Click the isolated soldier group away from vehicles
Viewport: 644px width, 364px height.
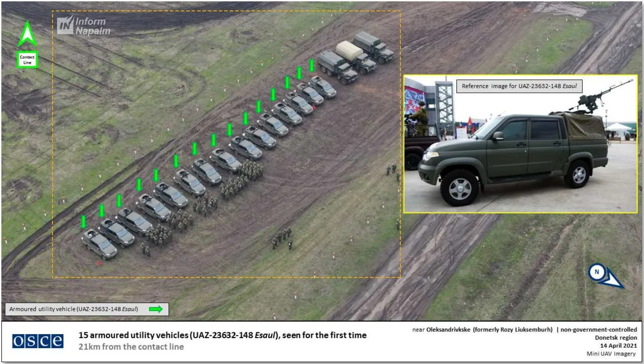click(282, 238)
